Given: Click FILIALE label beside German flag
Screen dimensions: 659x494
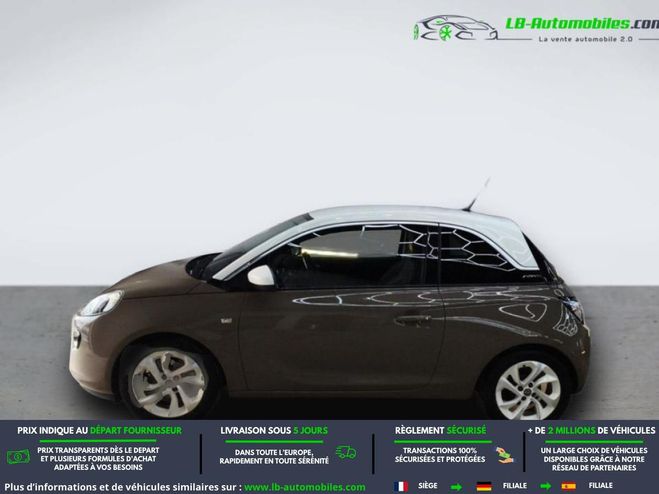Looking at the screenshot, I should (514, 486).
